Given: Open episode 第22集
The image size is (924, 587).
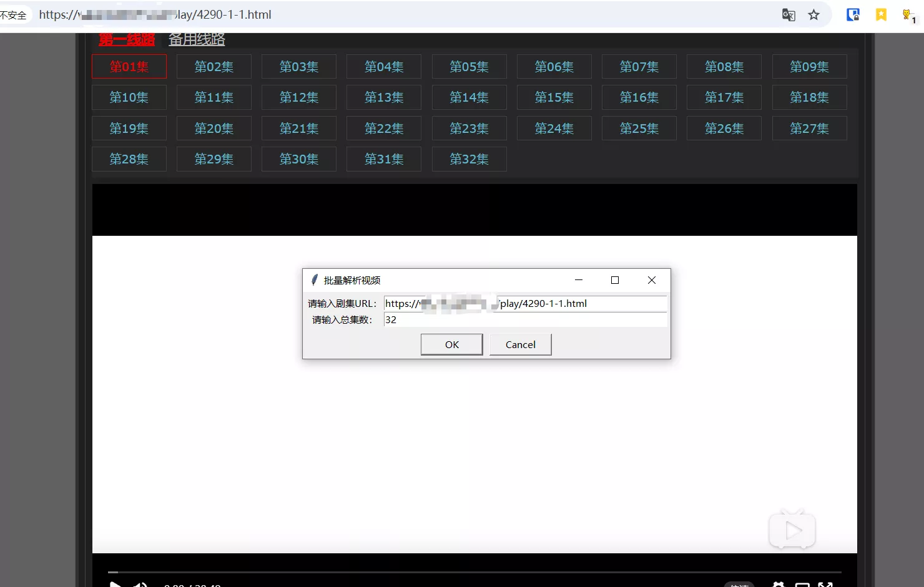Looking at the screenshot, I should [384, 129].
